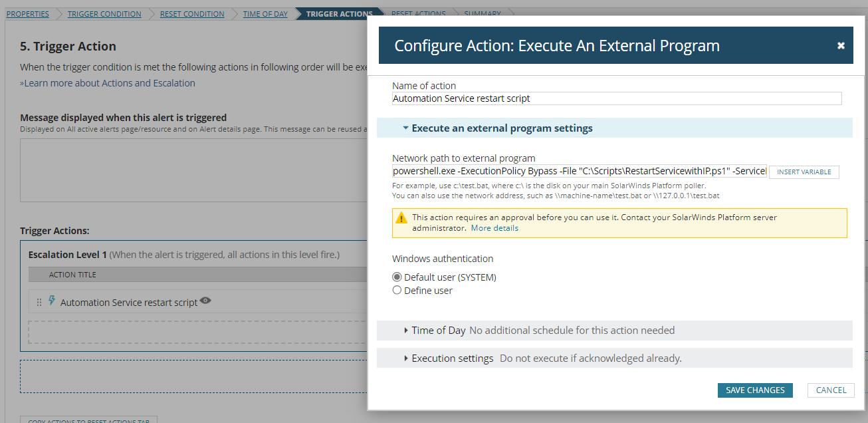Click the Network path to external program field
The width and height of the screenshot is (868, 423).
coord(579,171)
